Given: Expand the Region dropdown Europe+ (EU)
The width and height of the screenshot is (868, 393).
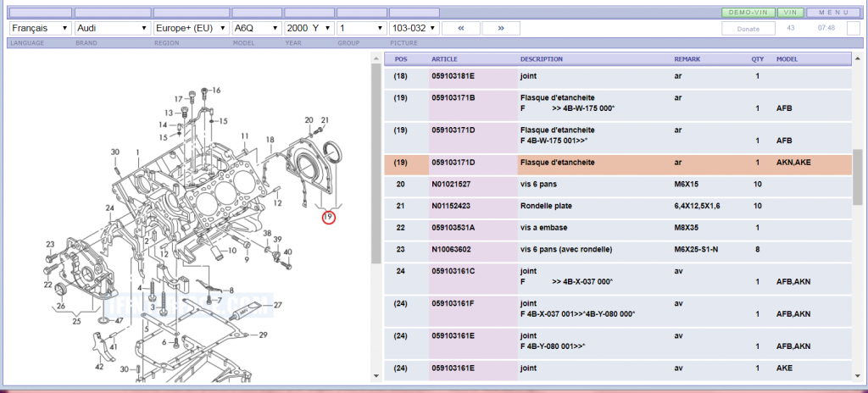Looking at the screenshot, I should pos(191,28).
